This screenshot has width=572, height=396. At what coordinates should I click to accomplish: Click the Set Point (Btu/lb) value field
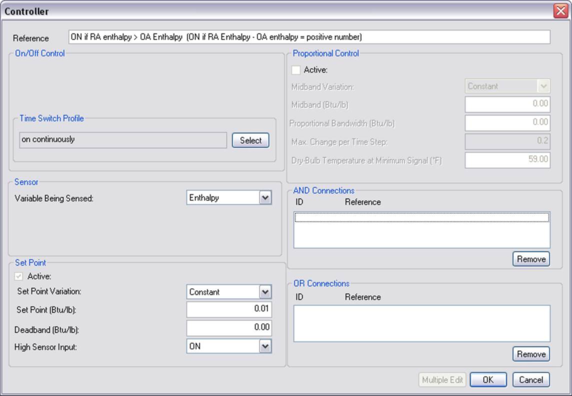[229, 309]
